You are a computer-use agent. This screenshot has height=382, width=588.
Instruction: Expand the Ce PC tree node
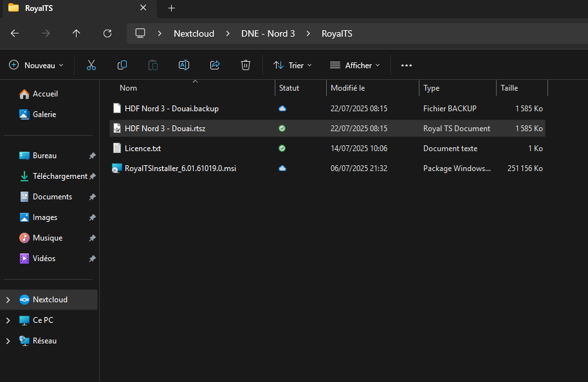click(8, 320)
